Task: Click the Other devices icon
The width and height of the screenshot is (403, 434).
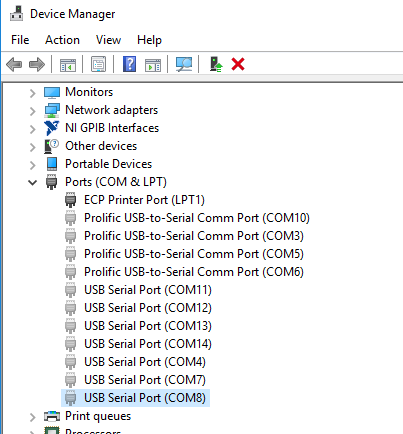Action: click(51, 146)
